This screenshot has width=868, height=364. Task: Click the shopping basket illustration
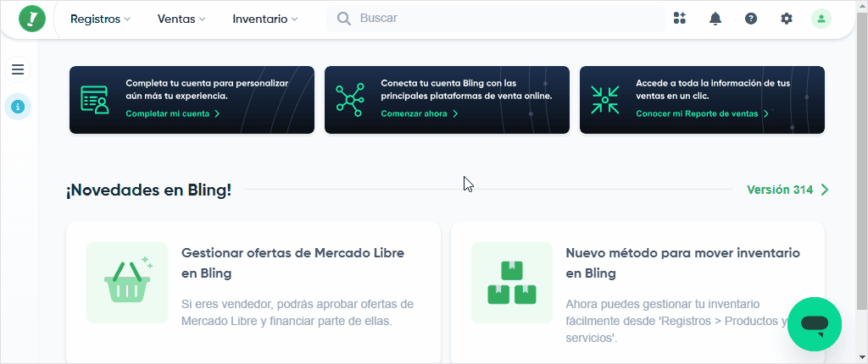[x=127, y=283]
